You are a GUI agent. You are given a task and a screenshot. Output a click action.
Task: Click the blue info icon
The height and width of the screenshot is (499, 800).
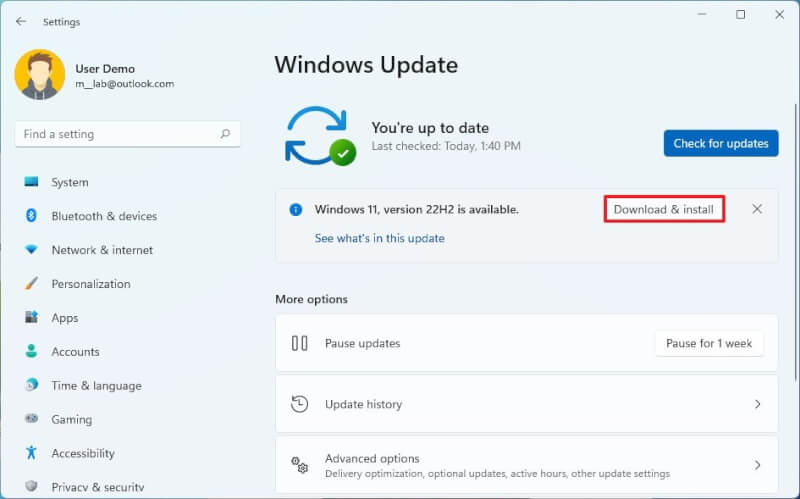296,210
